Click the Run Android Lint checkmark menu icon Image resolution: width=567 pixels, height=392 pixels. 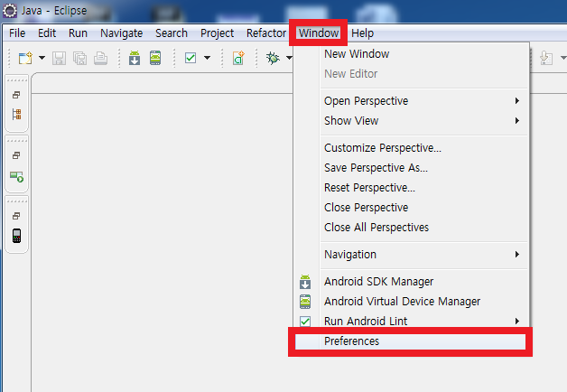[305, 322]
